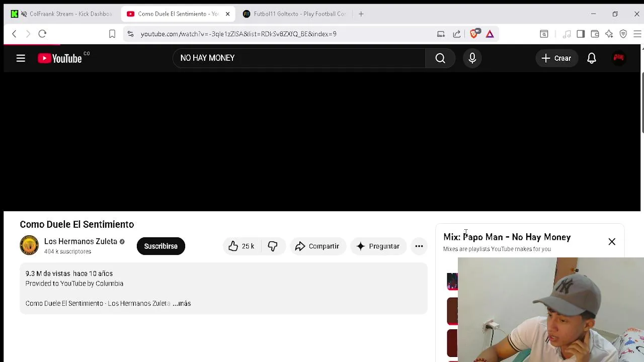Open the notifications bell

tap(592, 58)
